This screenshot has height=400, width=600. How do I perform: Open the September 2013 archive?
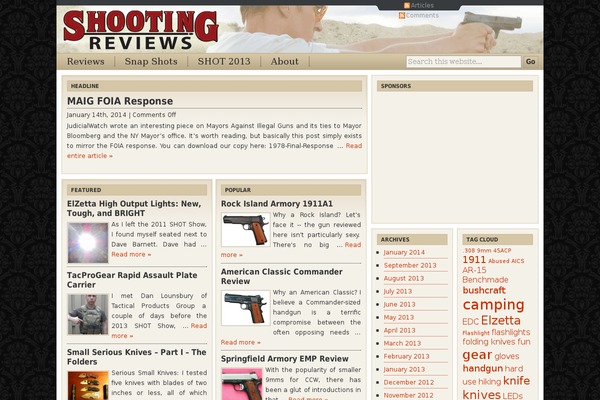click(410, 265)
